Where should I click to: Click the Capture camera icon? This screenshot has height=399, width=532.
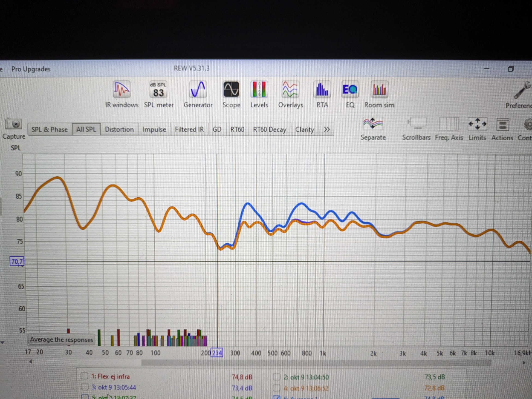(x=14, y=125)
